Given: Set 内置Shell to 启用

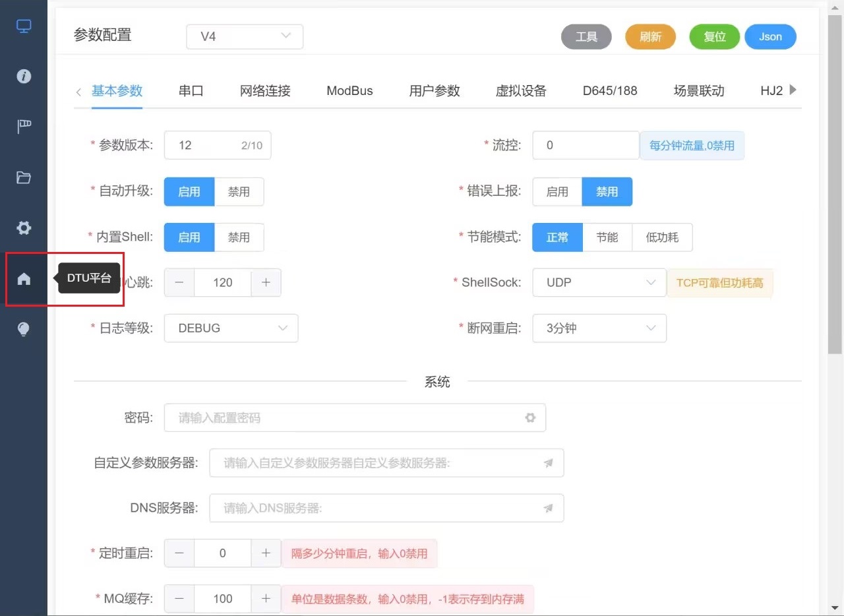Looking at the screenshot, I should point(189,237).
